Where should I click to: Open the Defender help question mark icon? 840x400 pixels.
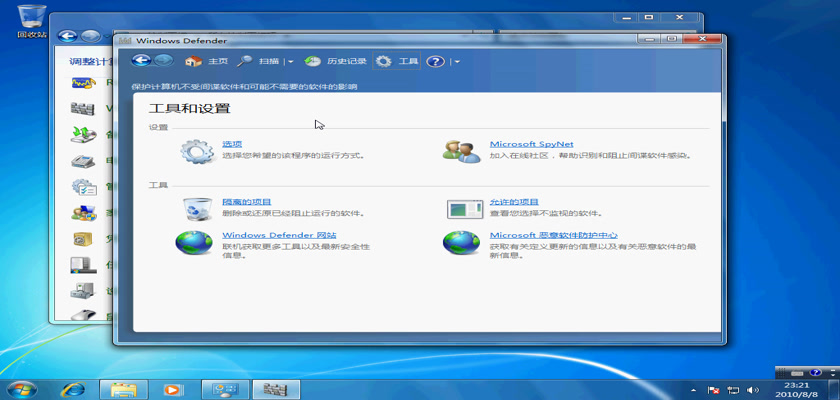tap(435, 61)
